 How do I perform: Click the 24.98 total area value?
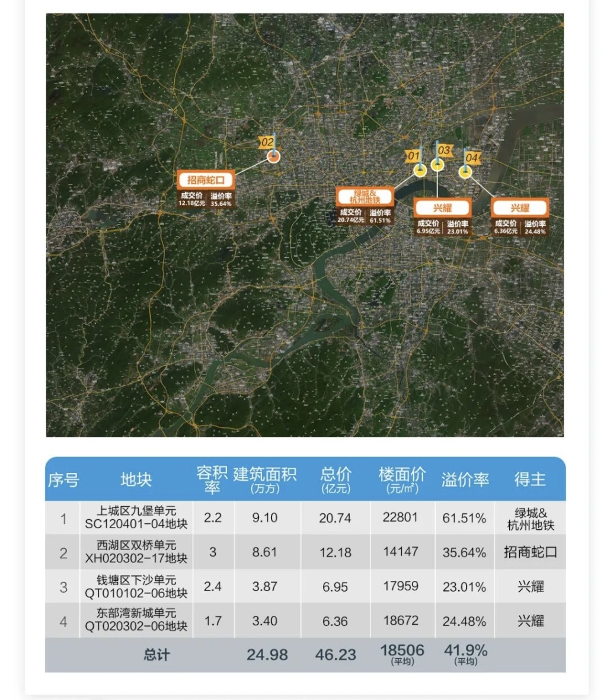[267, 655]
